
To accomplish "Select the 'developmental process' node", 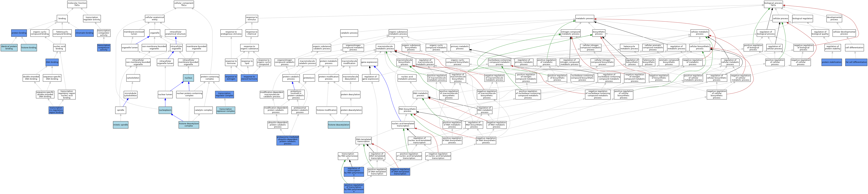I will click(834, 19).
